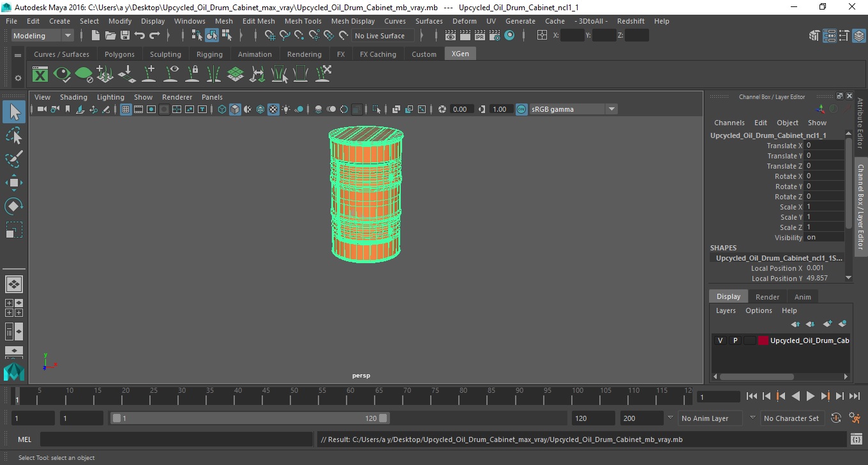Toggle snap to grids magnet icon

269,36
